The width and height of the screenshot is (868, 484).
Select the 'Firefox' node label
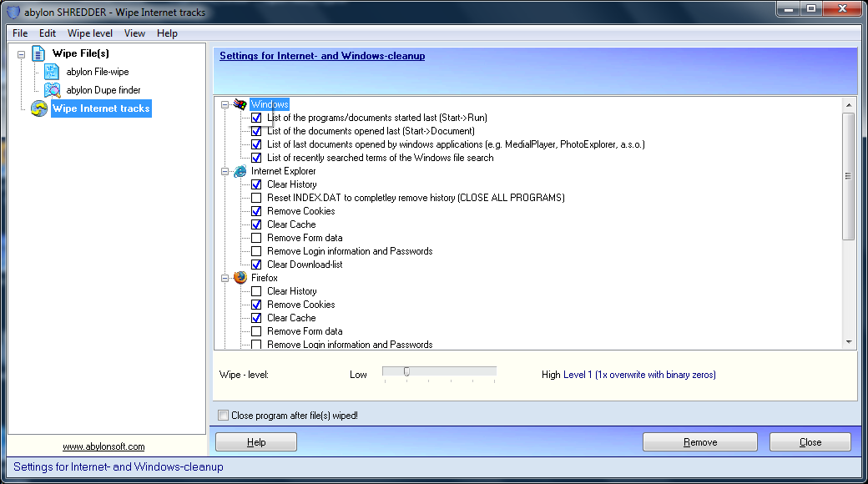point(265,277)
